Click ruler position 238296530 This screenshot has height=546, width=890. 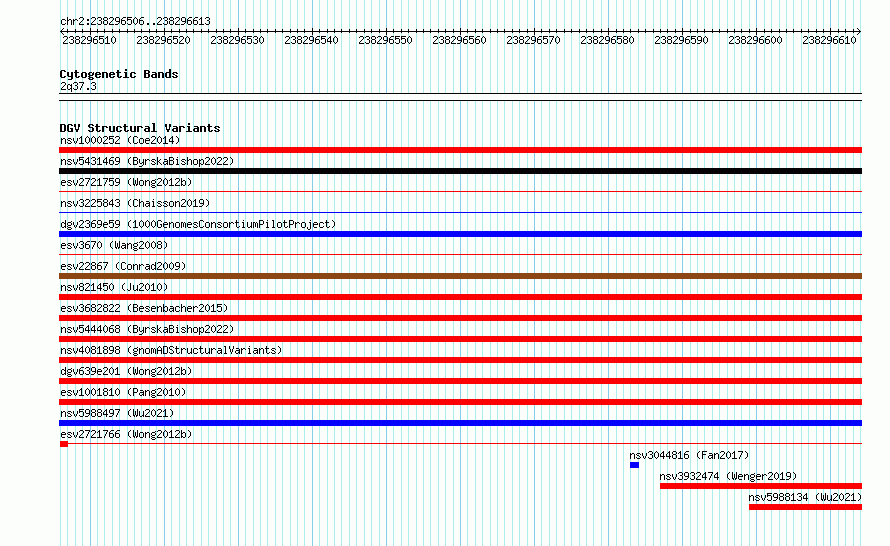(237, 40)
